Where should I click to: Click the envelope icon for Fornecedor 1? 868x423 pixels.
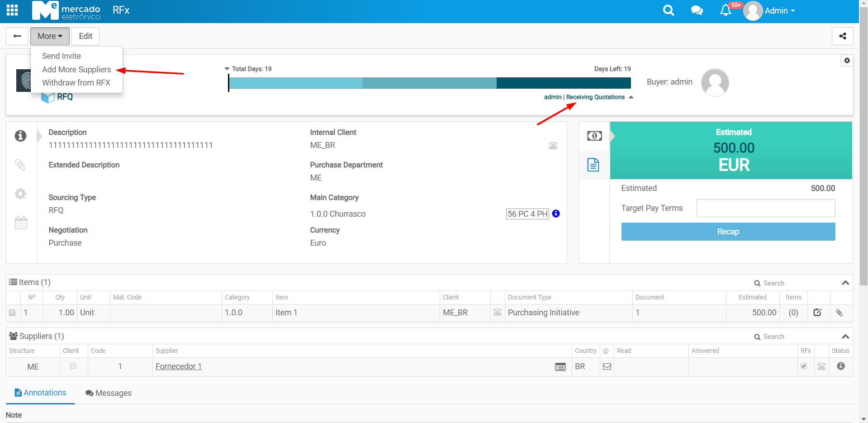(x=607, y=366)
